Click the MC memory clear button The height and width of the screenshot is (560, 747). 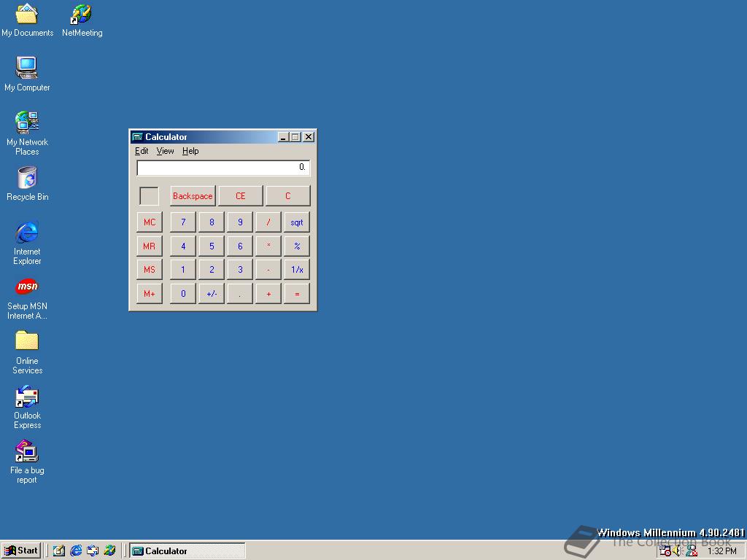pos(150,222)
